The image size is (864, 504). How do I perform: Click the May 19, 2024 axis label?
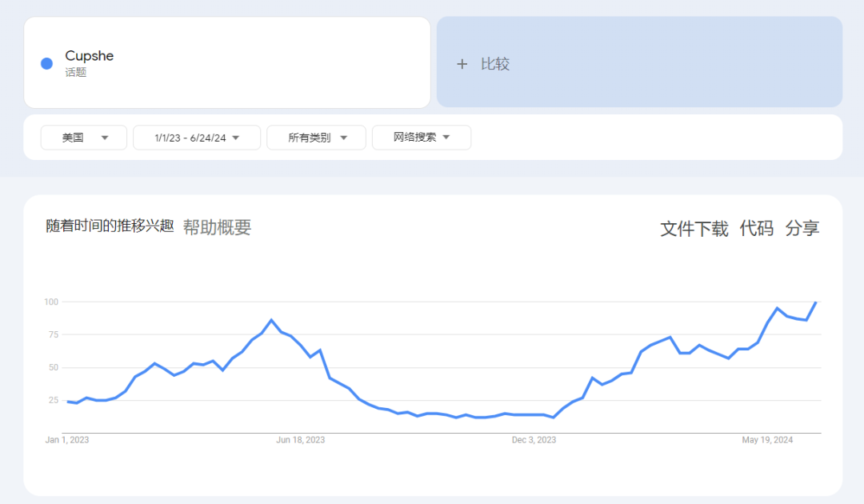click(767, 439)
